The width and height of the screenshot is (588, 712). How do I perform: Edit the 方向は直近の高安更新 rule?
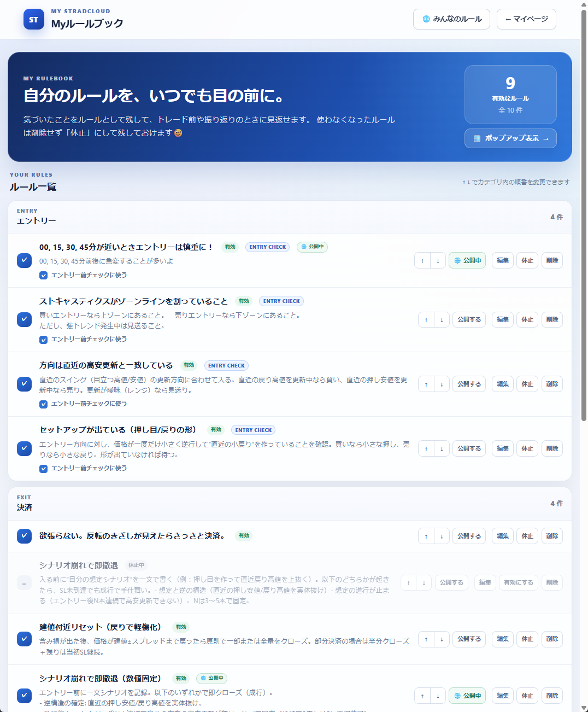[503, 384]
